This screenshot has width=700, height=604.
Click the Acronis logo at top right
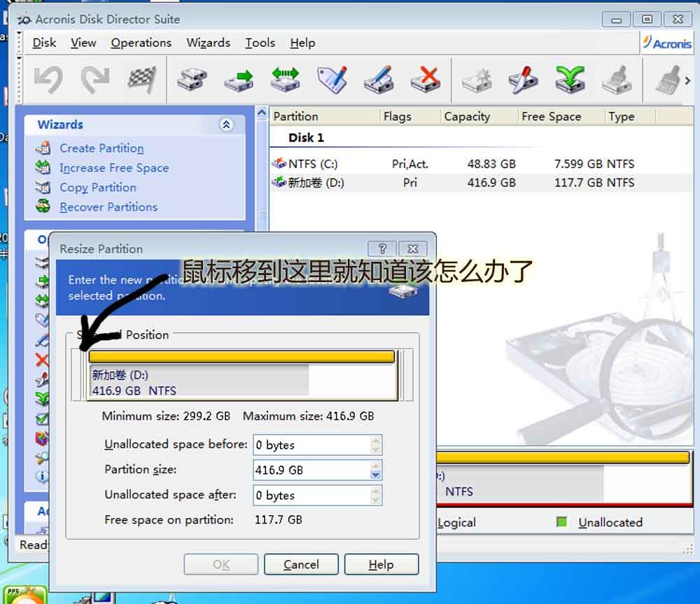[x=667, y=43]
